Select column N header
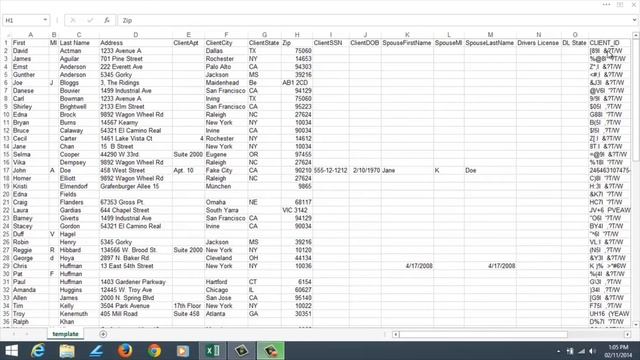Screen dimensions: 640x360 [538, 35]
